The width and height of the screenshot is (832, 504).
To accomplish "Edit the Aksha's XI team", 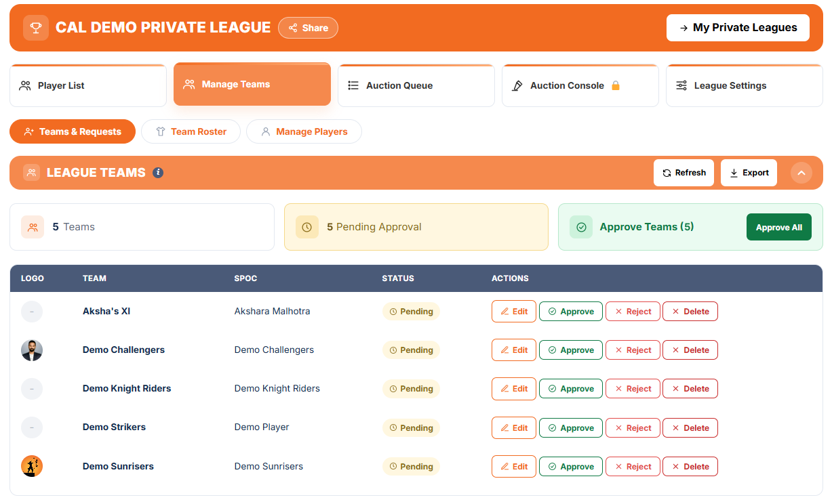I will (x=514, y=312).
